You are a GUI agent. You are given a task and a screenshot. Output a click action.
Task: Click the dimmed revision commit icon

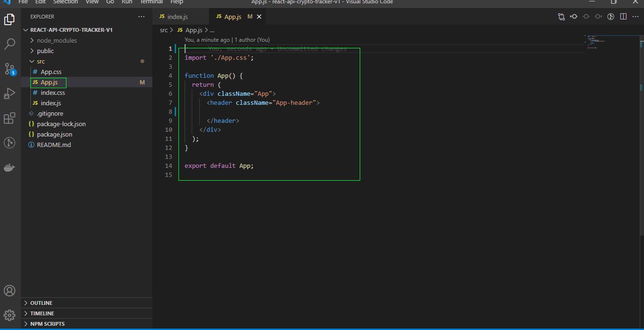[586, 17]
